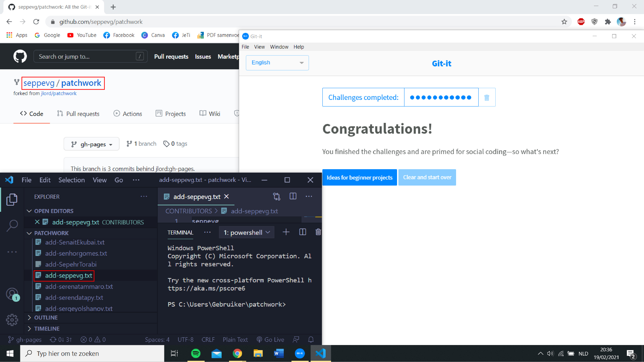Image resolution: width=644 pixels, height=362 pixels.
Task: Split the powershell terminal
Action: 302,232
